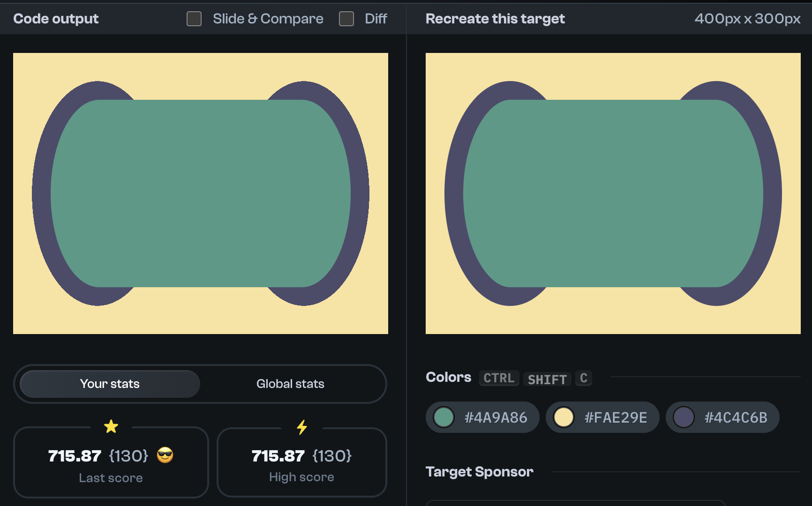Switch to the Your stats tab
The height and width of the screenshot is (506, 812).
pyautogui.click(x=110, y=384)
